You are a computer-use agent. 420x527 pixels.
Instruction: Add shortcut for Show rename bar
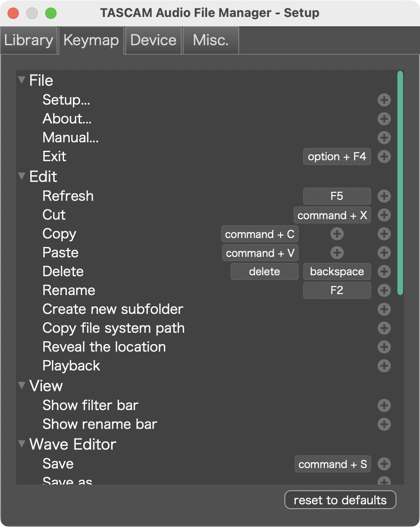(384, 424)
